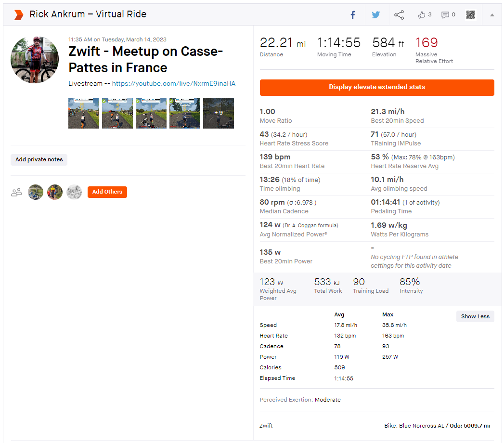This screenshot has width=504, height=443.
Task: Click the Add Others button
Action: tap(107, 192)
